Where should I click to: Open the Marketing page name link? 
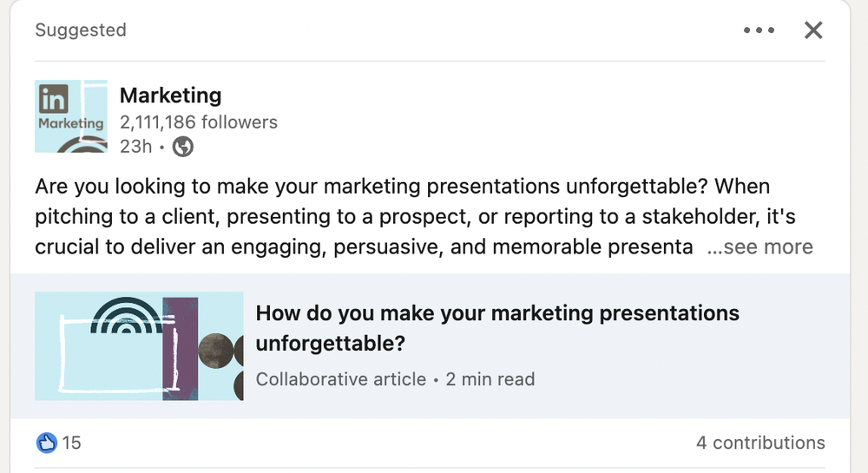[170, 95]
